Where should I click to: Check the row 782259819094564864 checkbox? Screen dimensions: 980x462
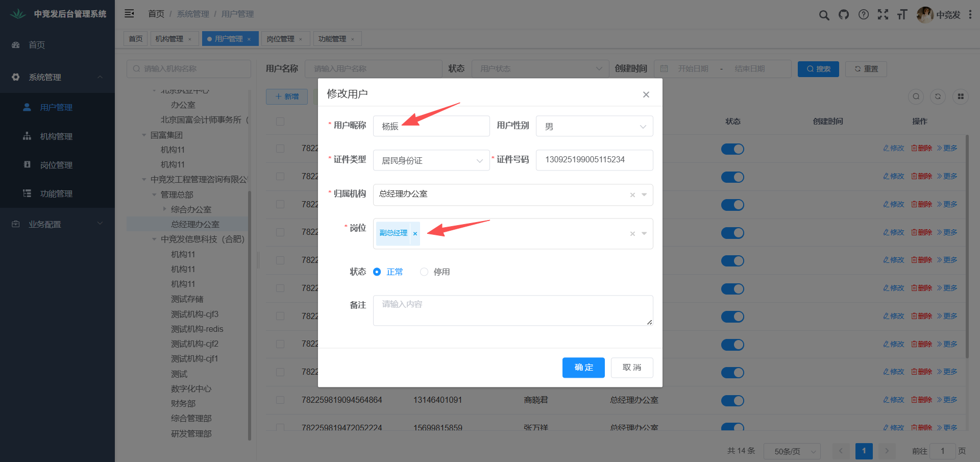(280, 400)
